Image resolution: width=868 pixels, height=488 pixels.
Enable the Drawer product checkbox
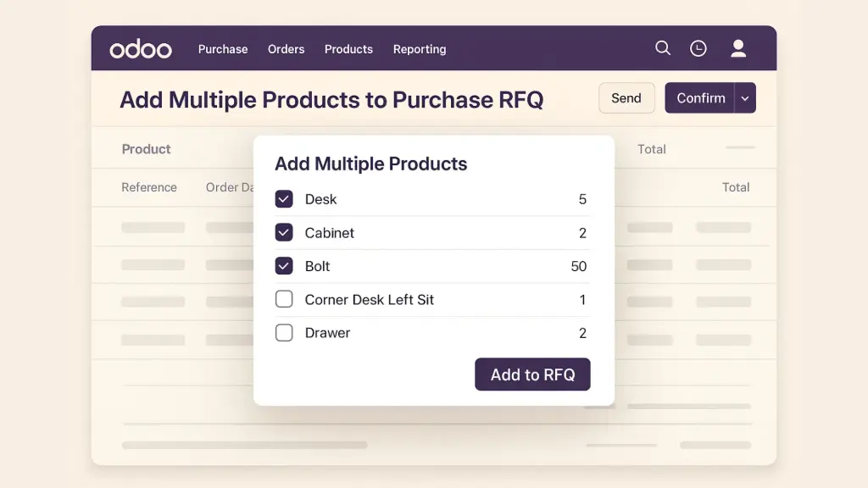[x=284, y=332]
